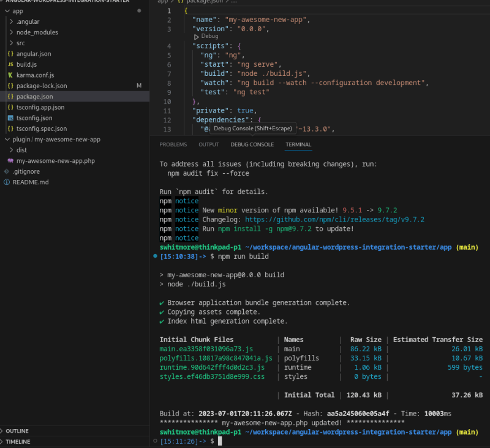
Task: Select the TERMINAL tab
Action: pos(298,144)
